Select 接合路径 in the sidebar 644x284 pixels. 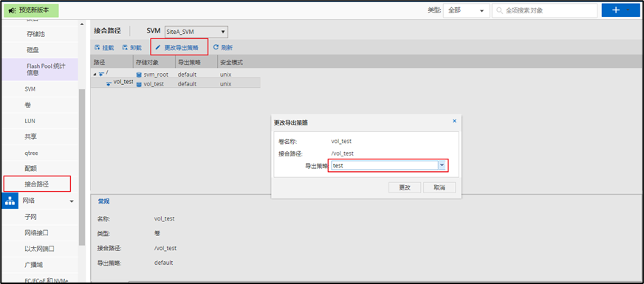[x=37, y=184]
